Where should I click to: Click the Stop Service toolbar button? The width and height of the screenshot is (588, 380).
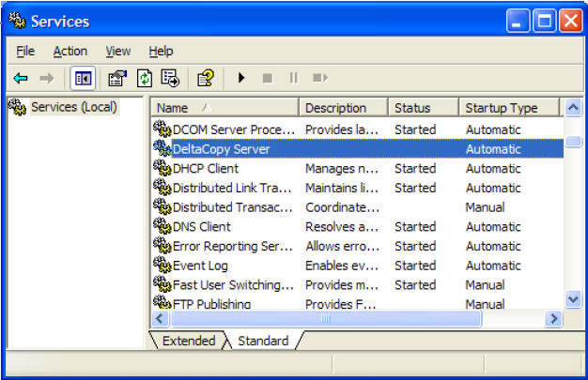click(268, 78)
